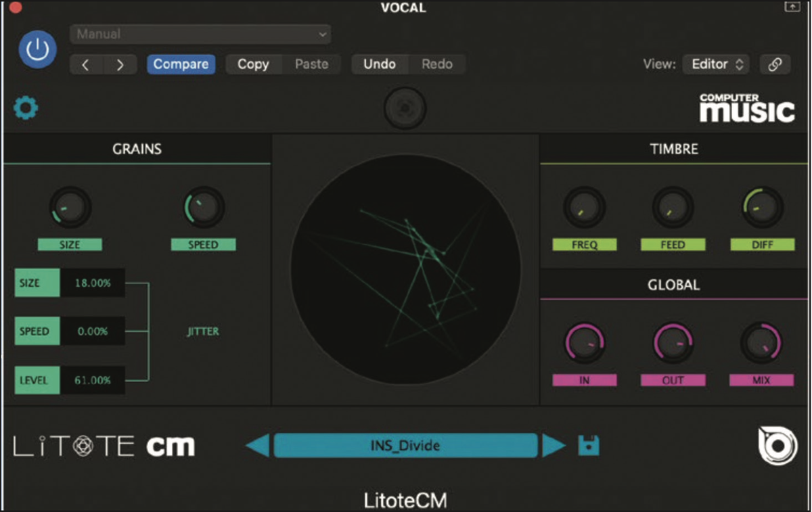Enable Compare mode
The width and height of the screenshot is (812, 512).
(181, 64)
